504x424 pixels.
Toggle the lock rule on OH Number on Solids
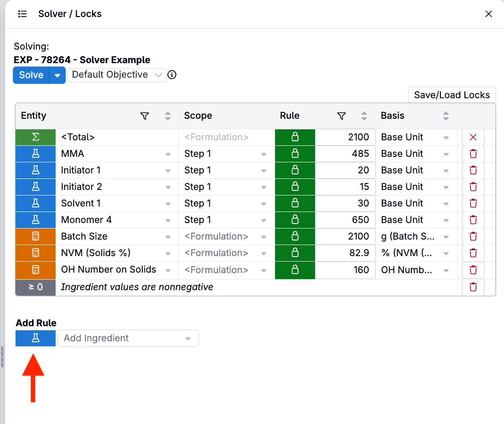[x=295, y=270]
